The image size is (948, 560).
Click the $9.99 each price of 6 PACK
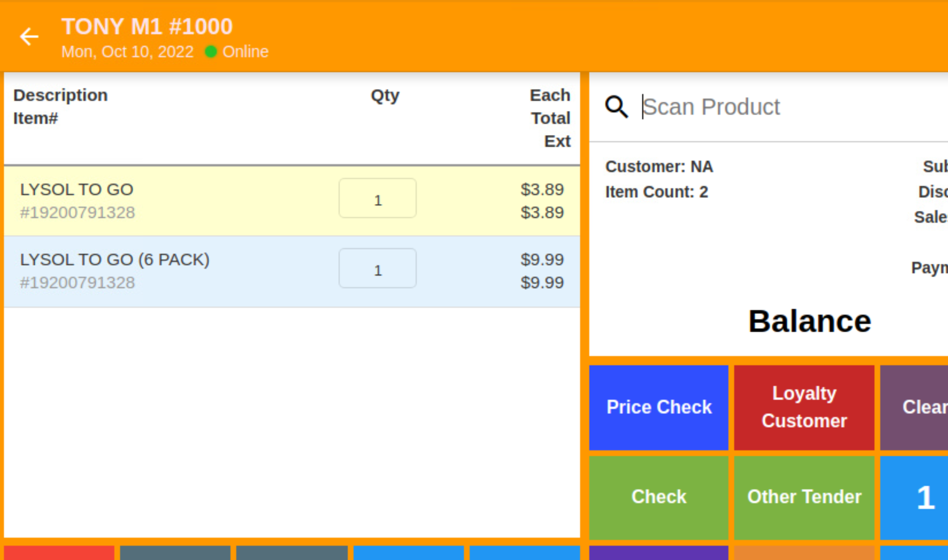tap(542, 260)
